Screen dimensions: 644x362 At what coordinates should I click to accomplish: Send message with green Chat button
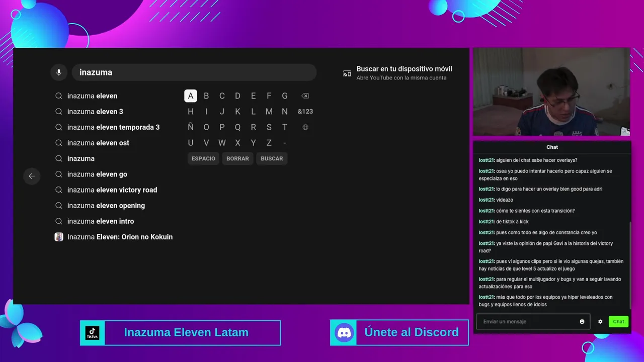point(618,322)
